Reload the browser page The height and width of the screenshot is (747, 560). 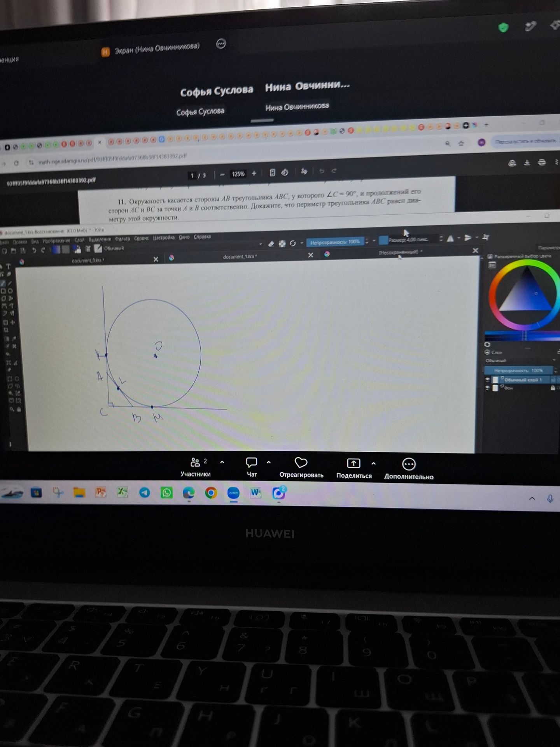[x=16, y=163]
